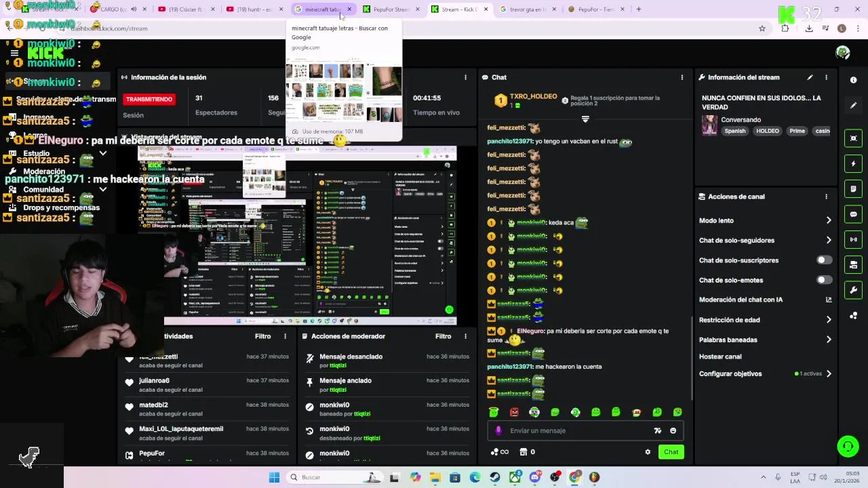The image size is (868, 488).
Task: Select the angry red emote in quick bar
Action: [514, 412]
